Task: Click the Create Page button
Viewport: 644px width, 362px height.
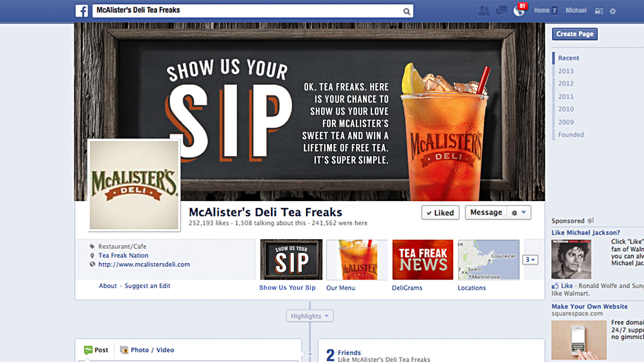Action: [x=575, y=34]
